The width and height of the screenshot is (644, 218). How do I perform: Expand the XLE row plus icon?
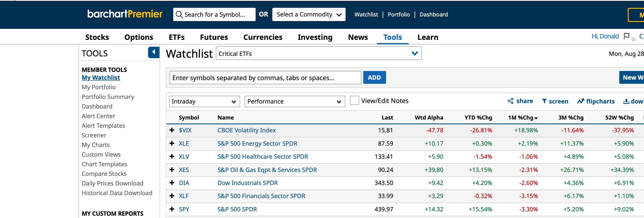(172, 143)
